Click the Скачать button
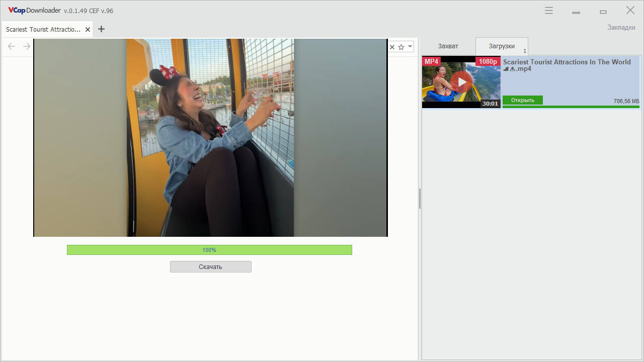644x362 pixels. [211, 267]
